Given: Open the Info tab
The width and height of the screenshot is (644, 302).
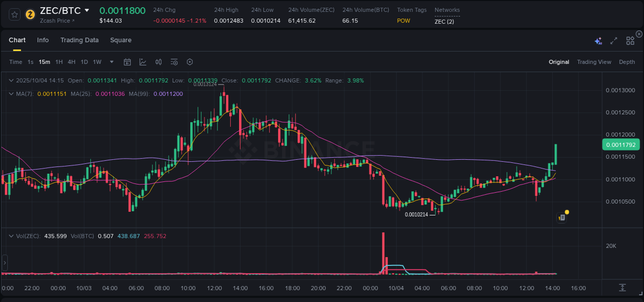Looking at the screenshot, I should coord(43,40).
